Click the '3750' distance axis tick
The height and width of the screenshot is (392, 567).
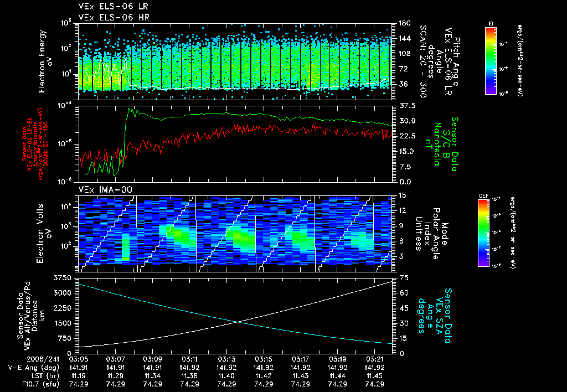click(62, 278)
